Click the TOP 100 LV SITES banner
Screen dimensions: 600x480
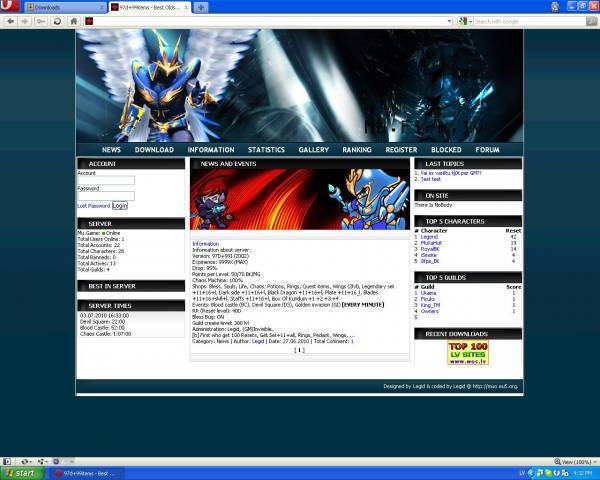468,353
